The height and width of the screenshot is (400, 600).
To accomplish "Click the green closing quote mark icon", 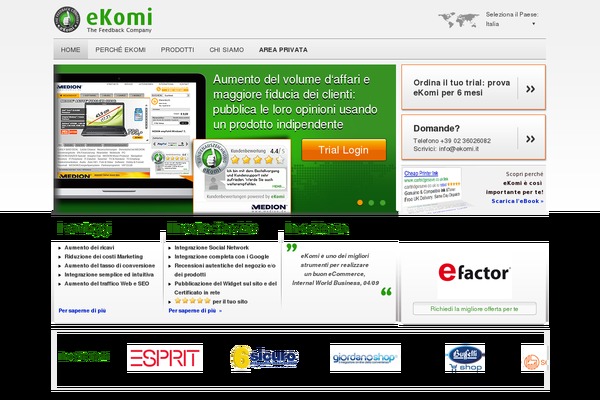I will tap(386, 291).
